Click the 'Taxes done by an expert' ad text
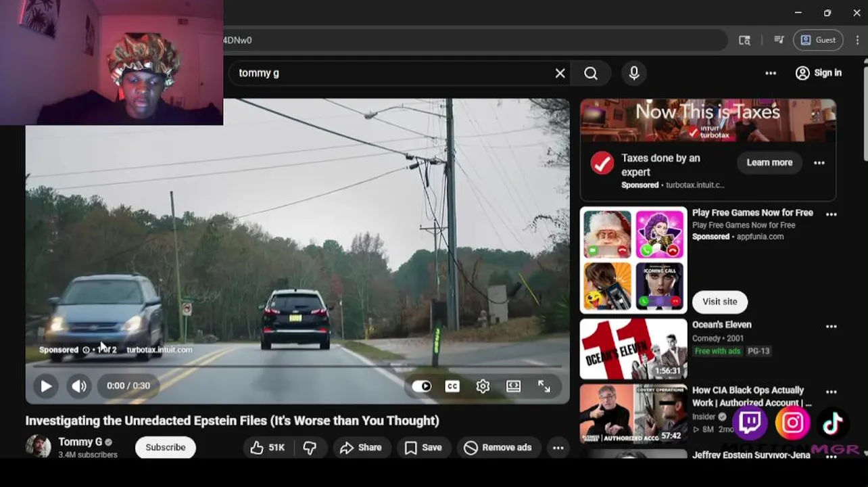The height and width of the screenshot is (487, 868). 660,165
